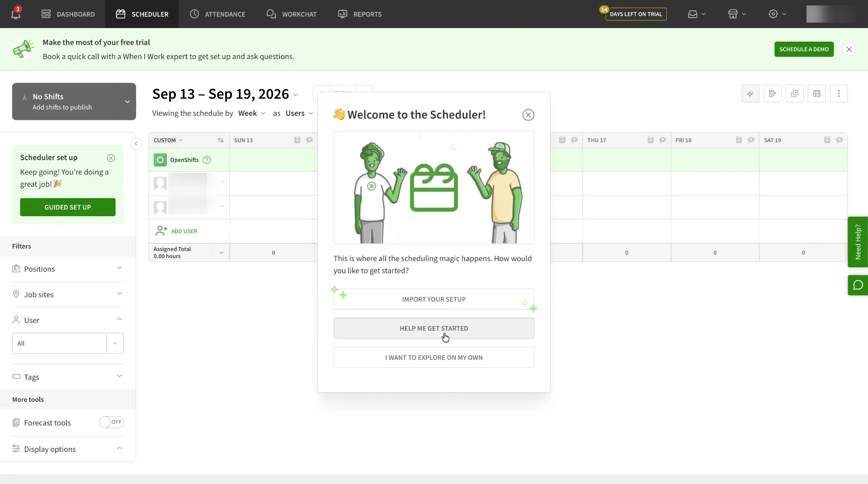The image size is (868, 484).
Task: Open the settings gear menu
Action: [777, 14]
